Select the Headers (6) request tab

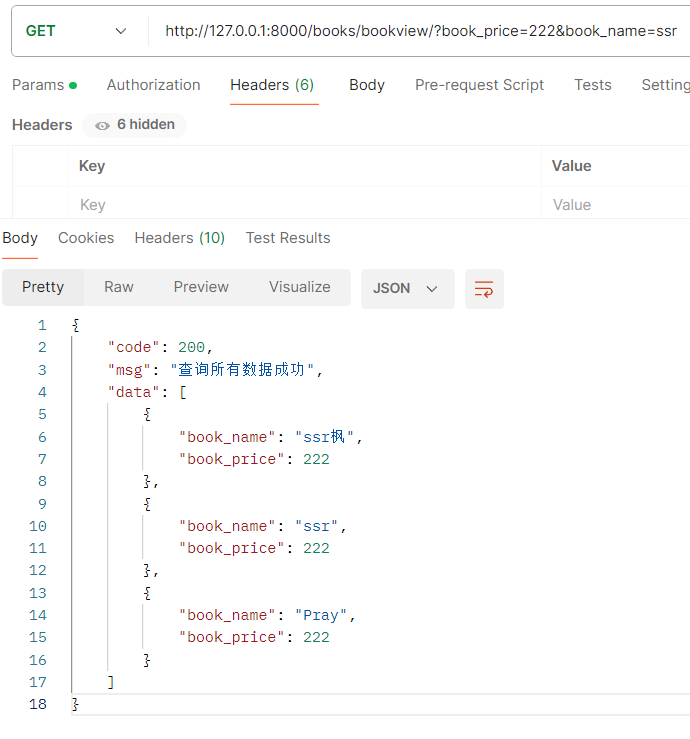272,85
